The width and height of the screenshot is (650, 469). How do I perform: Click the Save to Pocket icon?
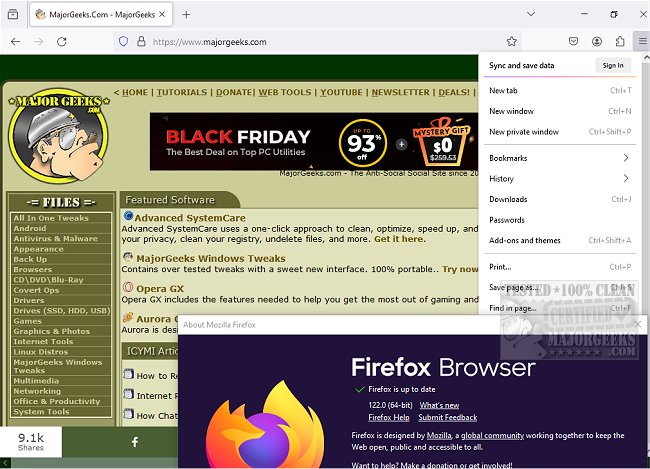(x=574, y=42)
